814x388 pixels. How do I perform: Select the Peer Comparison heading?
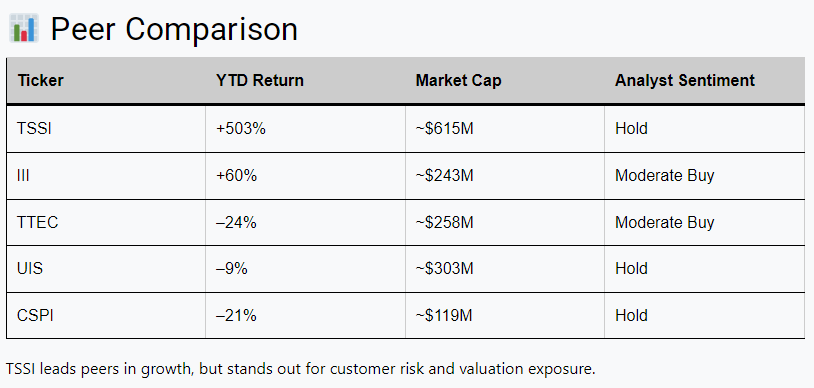pos(174,29)
